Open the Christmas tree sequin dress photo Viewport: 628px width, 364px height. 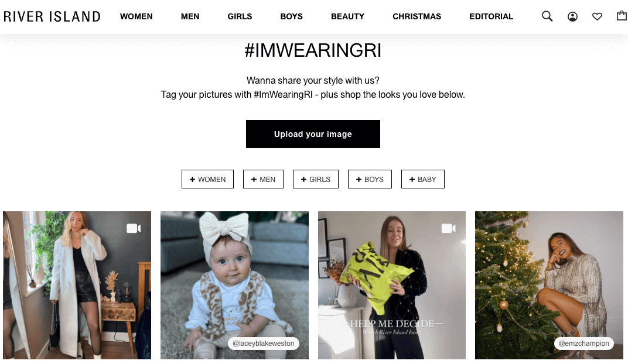[x=549, y=275]
